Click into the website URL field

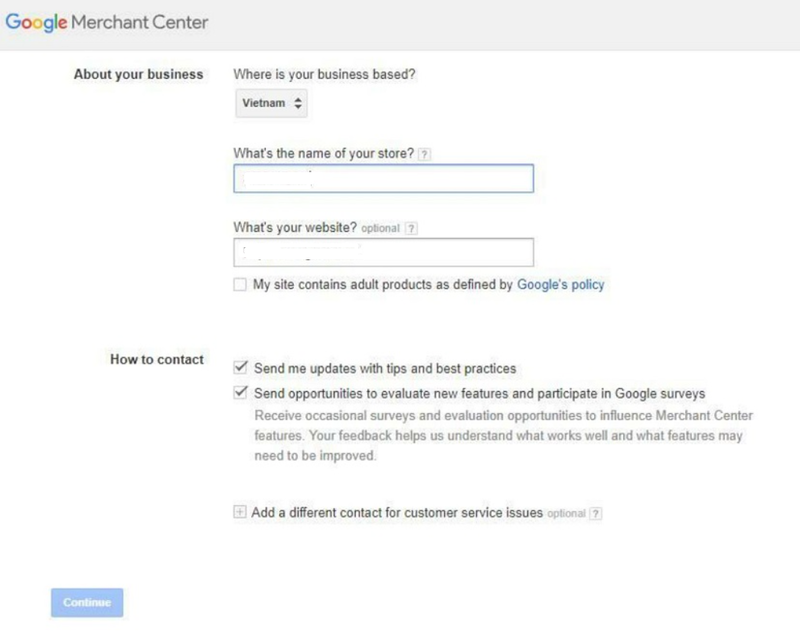pos(383,252)
